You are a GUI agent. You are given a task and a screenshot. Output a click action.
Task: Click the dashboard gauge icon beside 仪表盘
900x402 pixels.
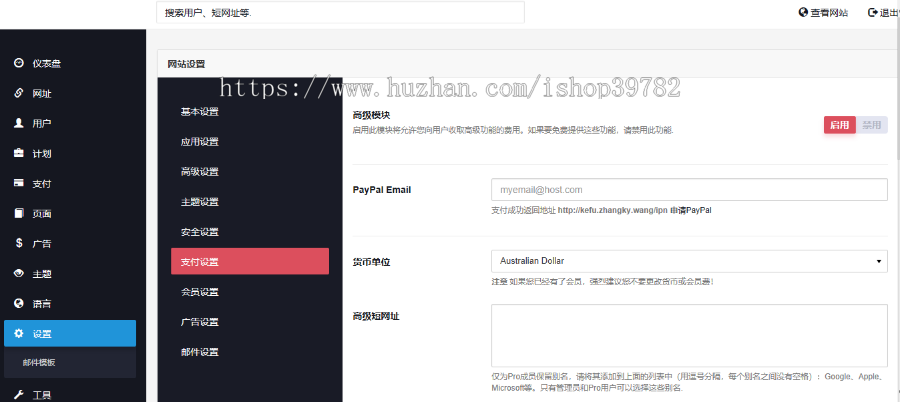(x=18, y=63)
